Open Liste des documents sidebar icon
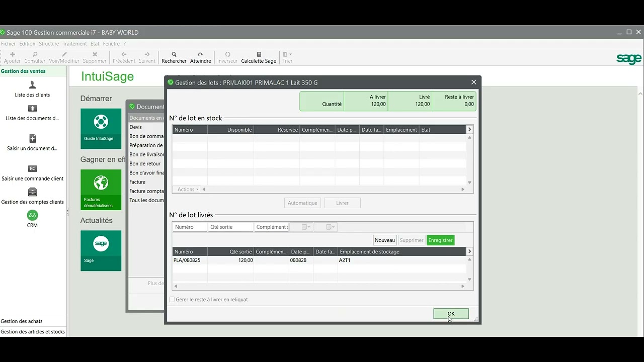The image size is (644, 362). [x=32, y=109]
